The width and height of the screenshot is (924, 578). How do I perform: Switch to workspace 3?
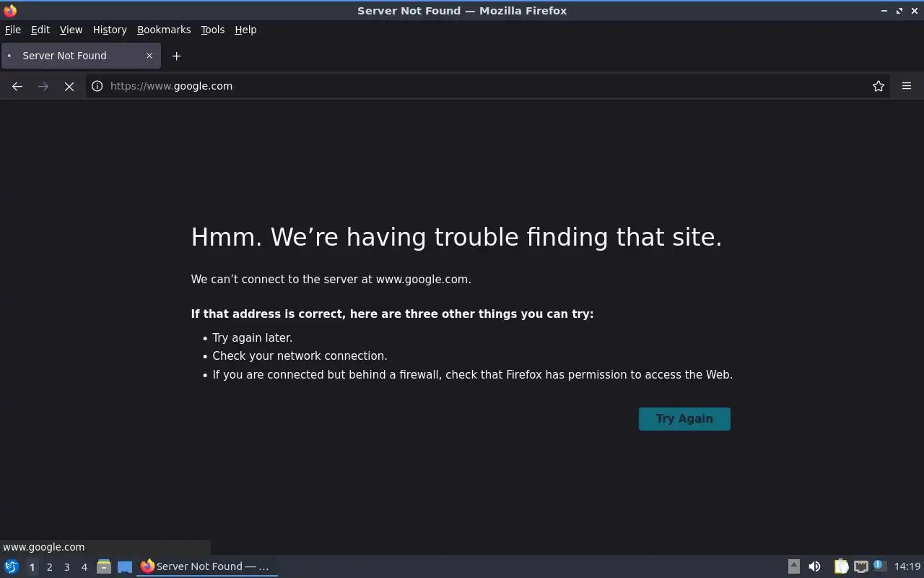[x=66, y=567]
